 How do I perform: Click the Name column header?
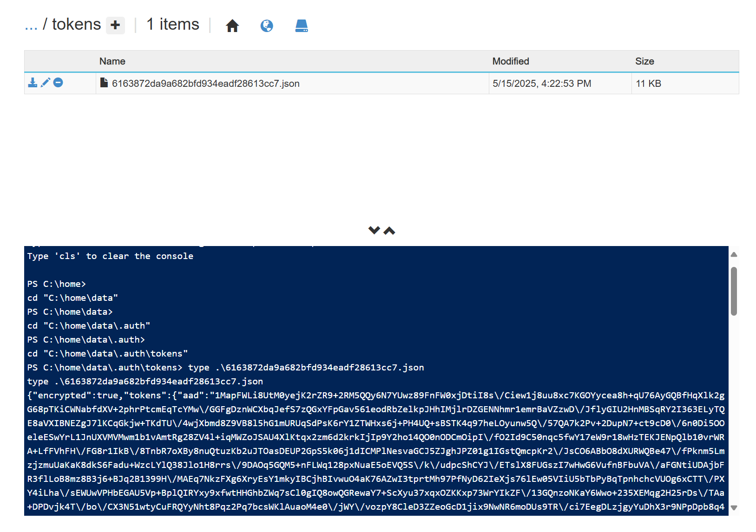tap(112, 61)
